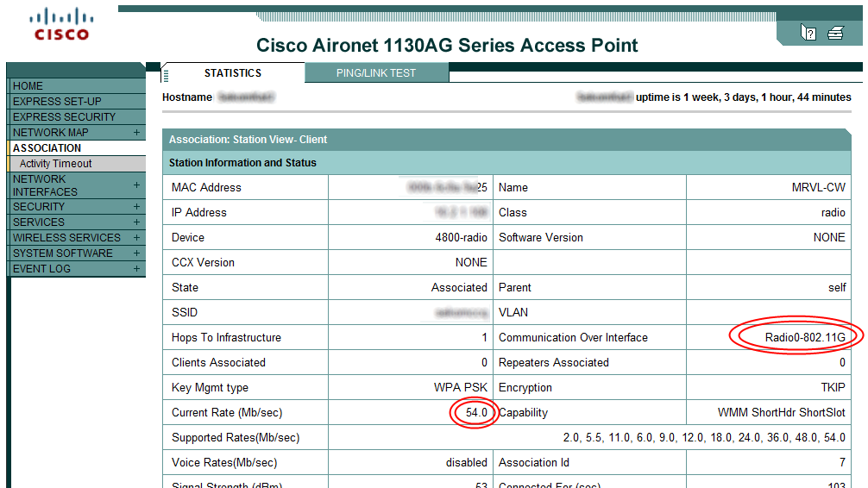Open the HOME menu item
The height and width of the screenshot is (488, 868).
tap(28, 86)
